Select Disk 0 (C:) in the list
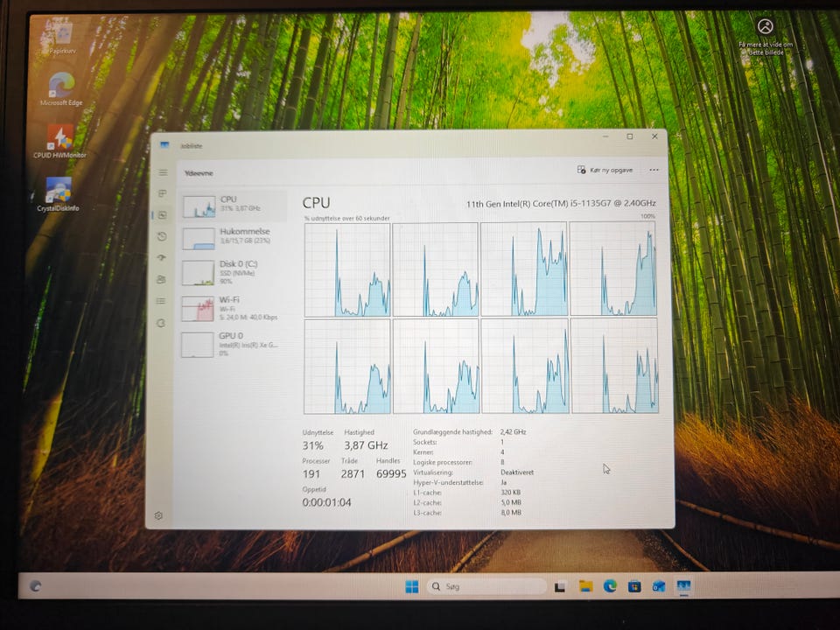Image resolution: width=840 pixels, height=630 pixels. (x=234, y=271)
